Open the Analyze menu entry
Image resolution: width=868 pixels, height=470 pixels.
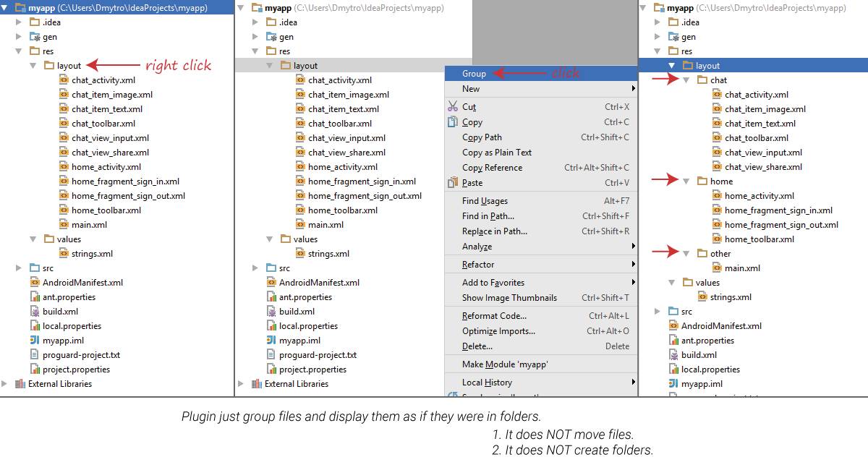coord(540,247)
